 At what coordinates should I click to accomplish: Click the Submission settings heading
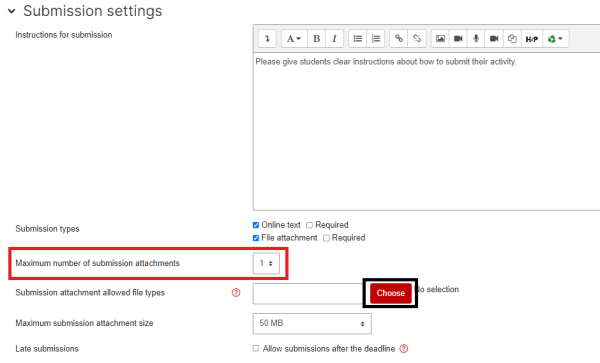point(93,11)
